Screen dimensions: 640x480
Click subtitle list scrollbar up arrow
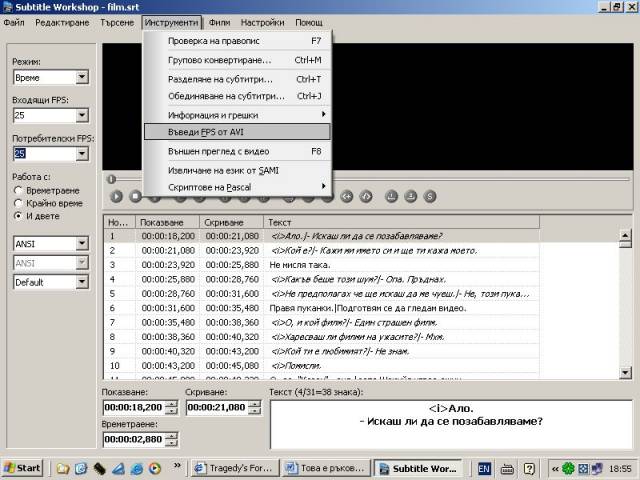tap(625, 236)
